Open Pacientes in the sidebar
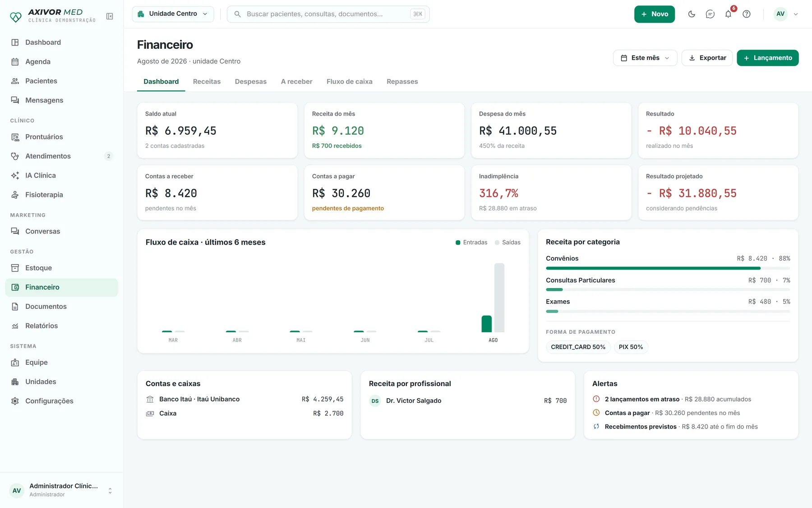Screen dimensions: 812x508 pos(61,81)
